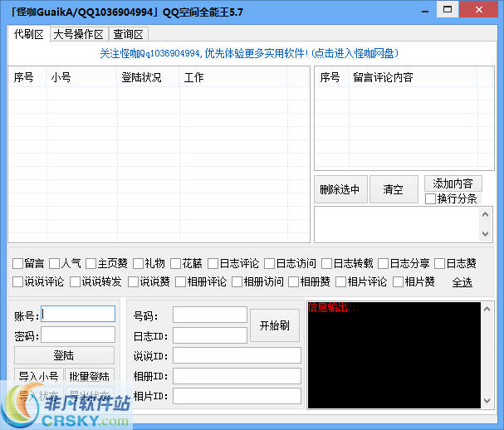Click the 清空 button
Image resolution: width=504 pixels, height=430 pixels.
[394, 189]
